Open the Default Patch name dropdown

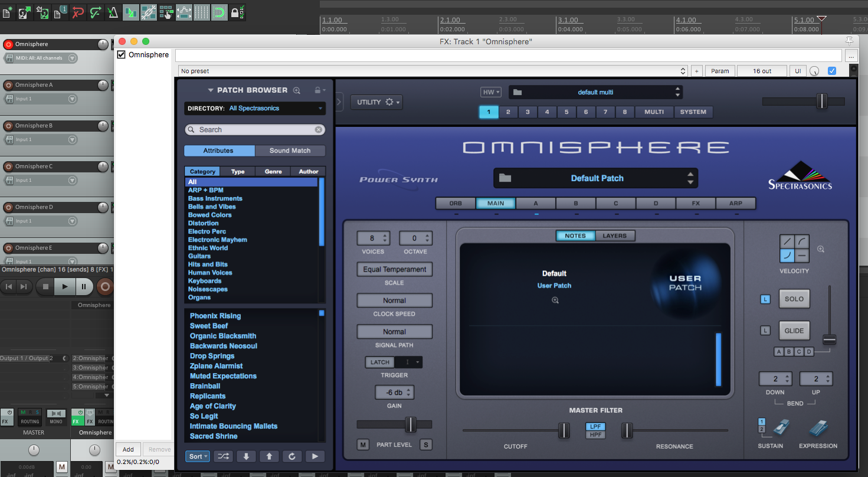pos(596,178)
